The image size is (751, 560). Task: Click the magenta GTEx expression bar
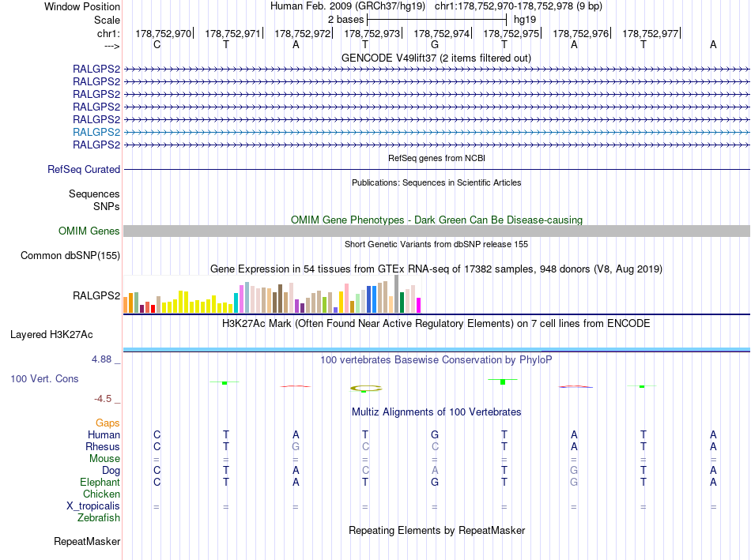tap(419, 306)
